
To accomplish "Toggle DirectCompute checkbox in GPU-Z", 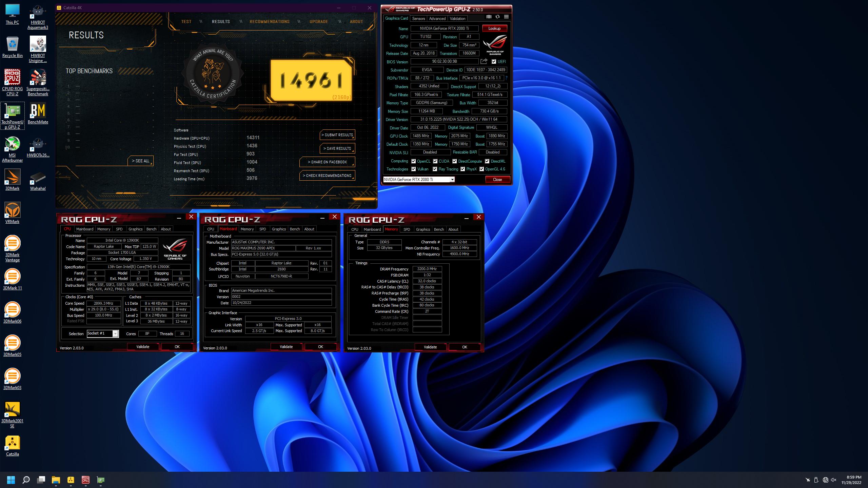I will [454, 161].
